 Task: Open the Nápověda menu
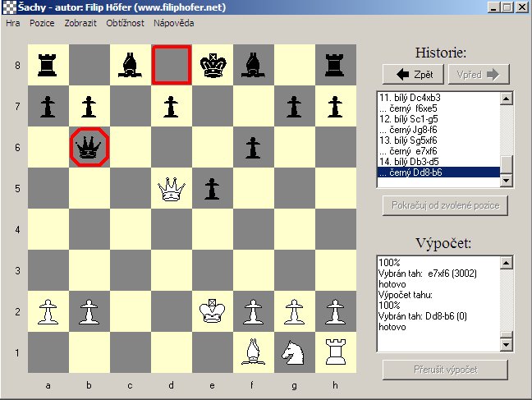pos(174,23)
